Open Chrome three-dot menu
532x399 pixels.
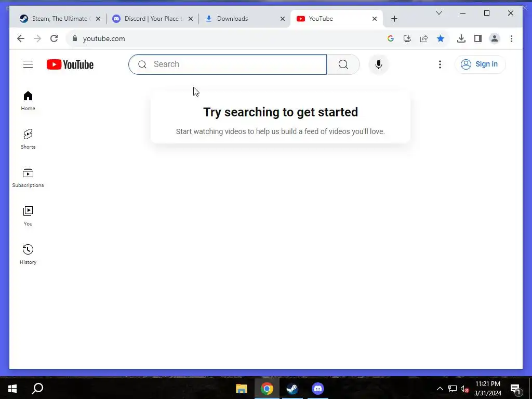coord(511,38)
